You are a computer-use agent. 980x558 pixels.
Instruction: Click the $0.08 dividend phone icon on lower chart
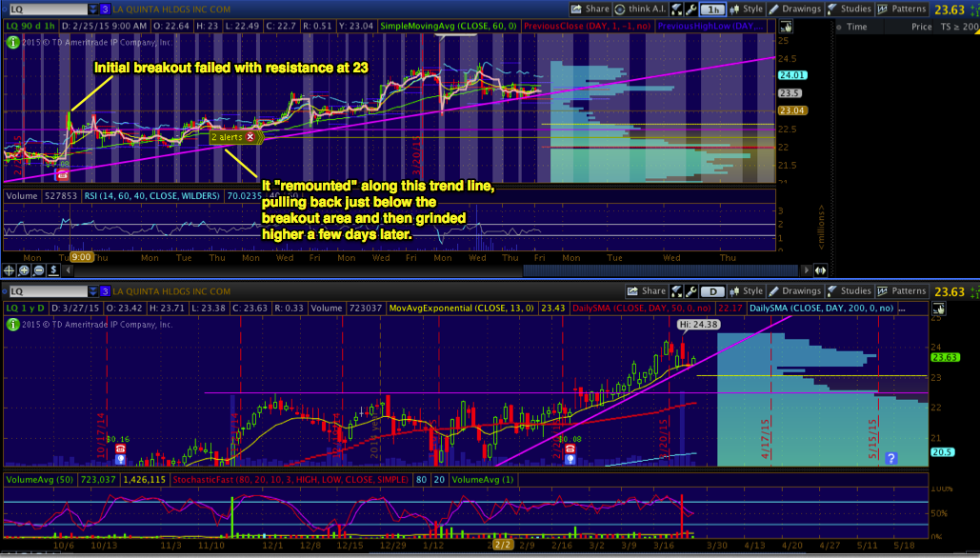click(569, 448)
